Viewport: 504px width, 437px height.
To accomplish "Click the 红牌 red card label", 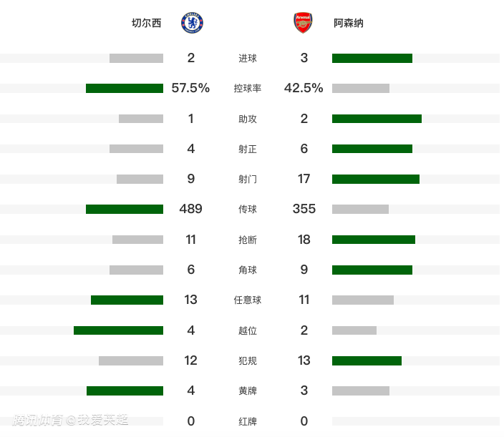I will [248, 421].
